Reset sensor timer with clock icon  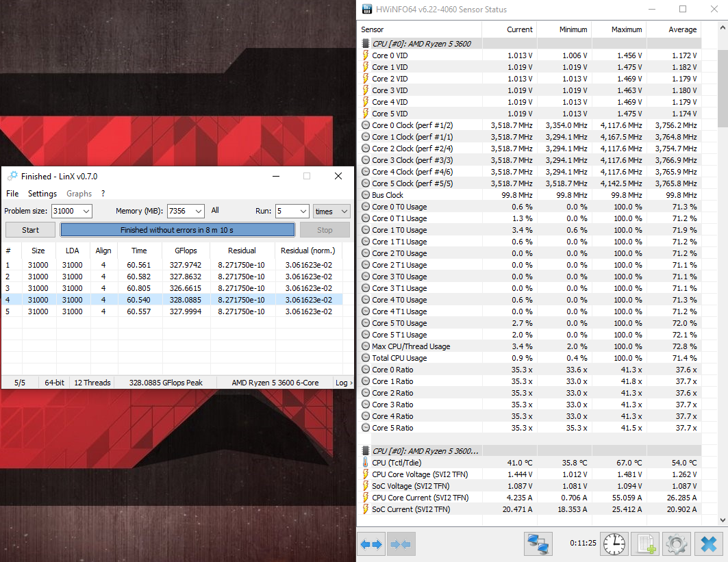tap(614, 544)
